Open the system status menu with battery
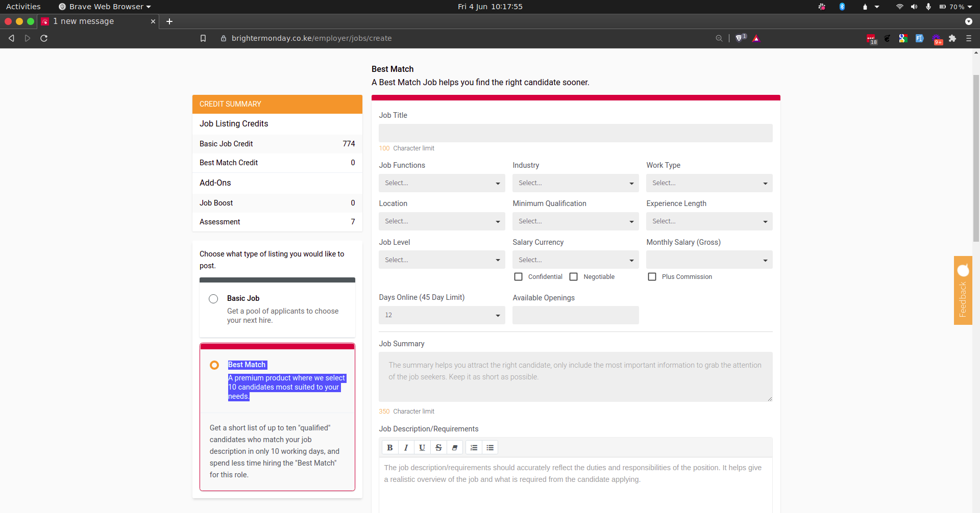Screen dimensions: 980x513 (x=956, y=7)
